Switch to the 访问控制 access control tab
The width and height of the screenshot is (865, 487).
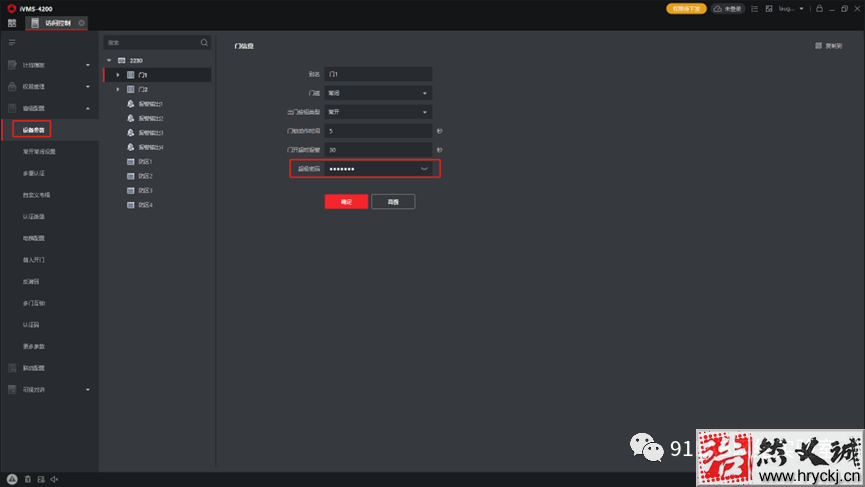tap(58, 23)
